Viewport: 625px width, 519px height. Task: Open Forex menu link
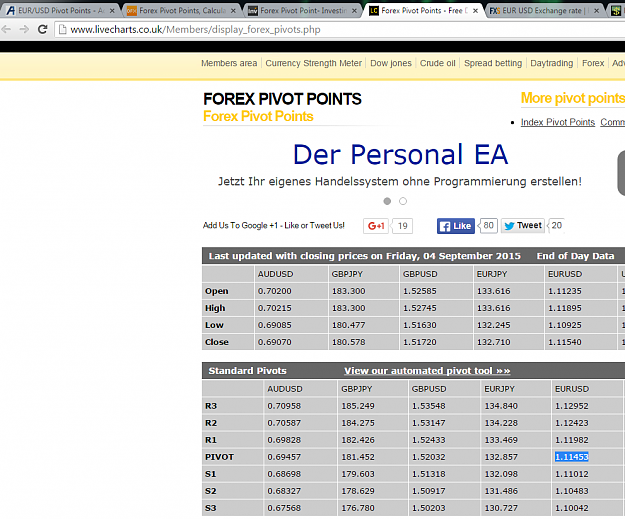[593, 63]
